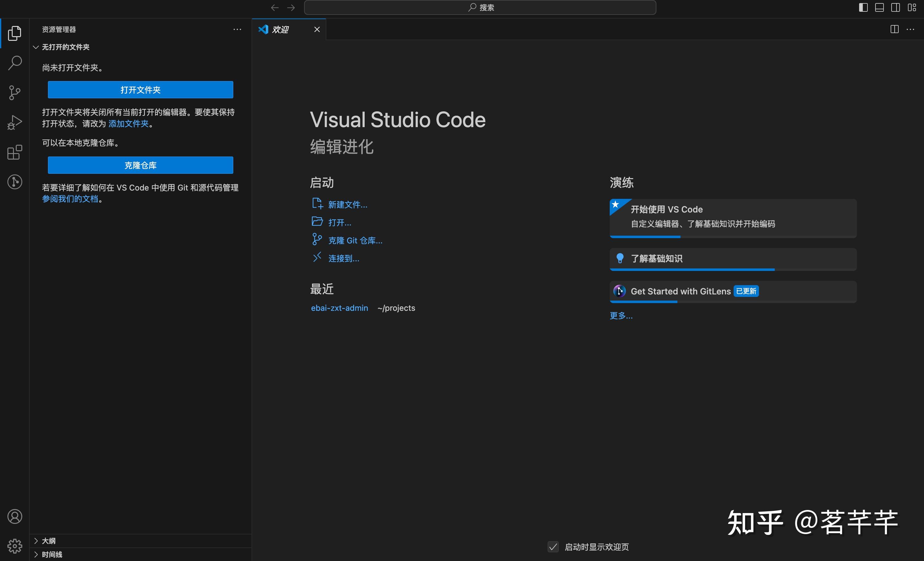Click the new file icon beside 新建文件
The height and width of the screenshot is (561, 924).
pyautogui.click(x=317, y=203)
